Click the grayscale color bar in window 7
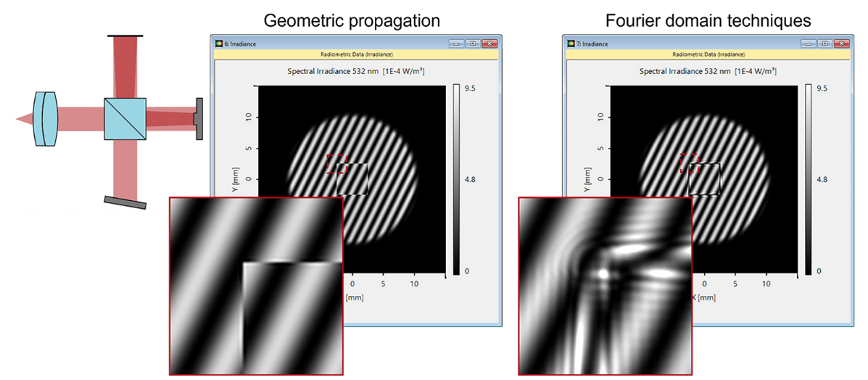The image size is (868, 380). click(810, 179)
